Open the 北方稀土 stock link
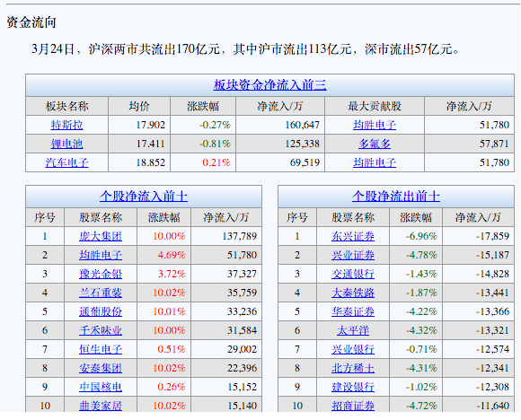The width and height of the screenshot is (521, 420). pyautogui.click(x=353, y=368)
